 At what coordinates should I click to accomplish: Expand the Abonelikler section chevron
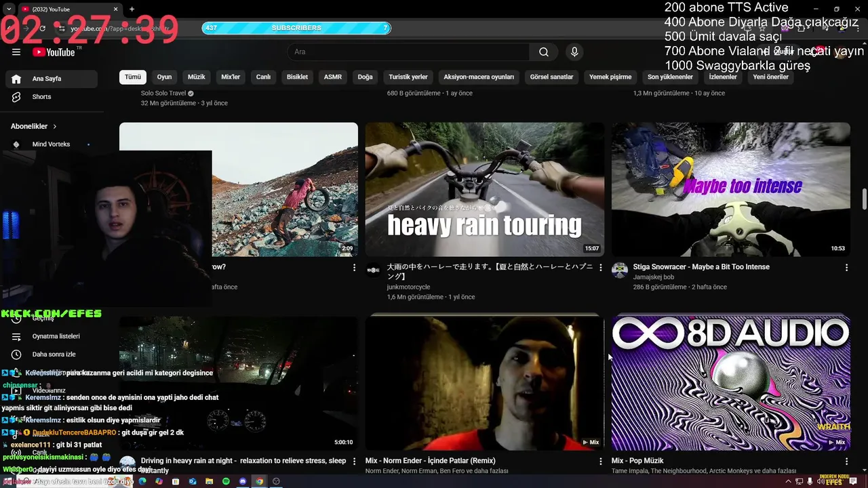(x=55, y=126)
